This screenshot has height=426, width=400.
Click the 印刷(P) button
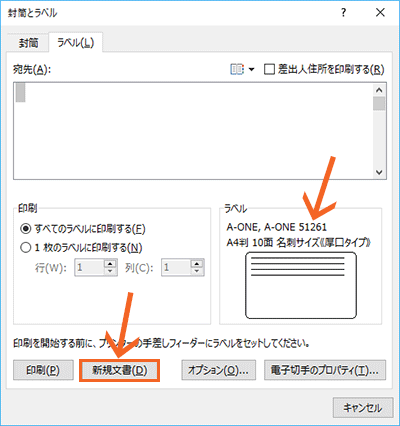point(43,370)
